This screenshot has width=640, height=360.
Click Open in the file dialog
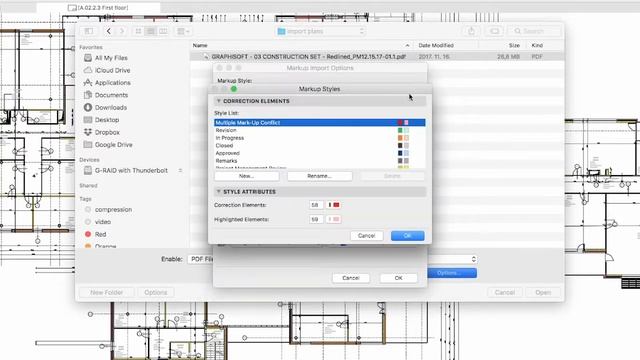tap(543, 292)
